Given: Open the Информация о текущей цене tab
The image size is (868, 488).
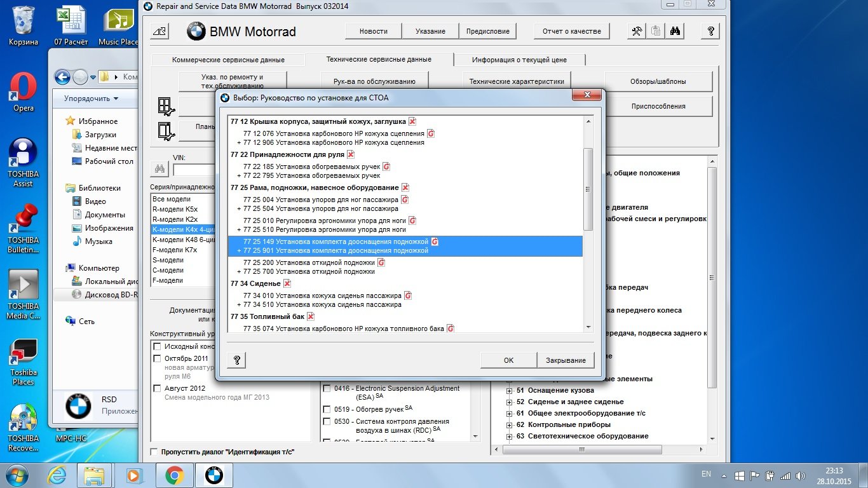Looking at the screenshot, I should click(519, 60).
